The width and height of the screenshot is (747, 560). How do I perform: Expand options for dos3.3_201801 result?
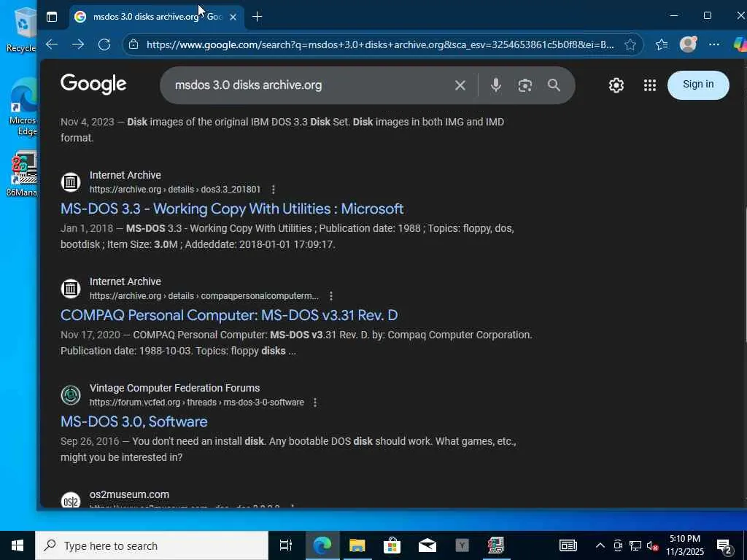point(274,190)
